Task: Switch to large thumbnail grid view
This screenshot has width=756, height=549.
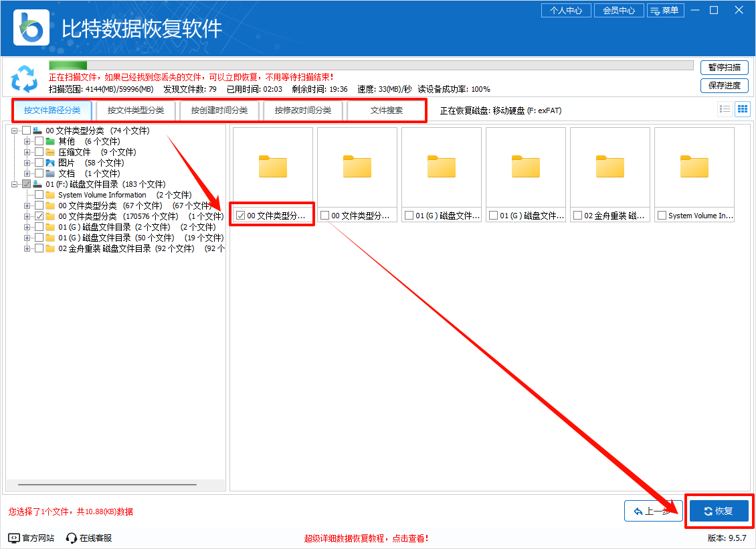Action: coord(742,109)
